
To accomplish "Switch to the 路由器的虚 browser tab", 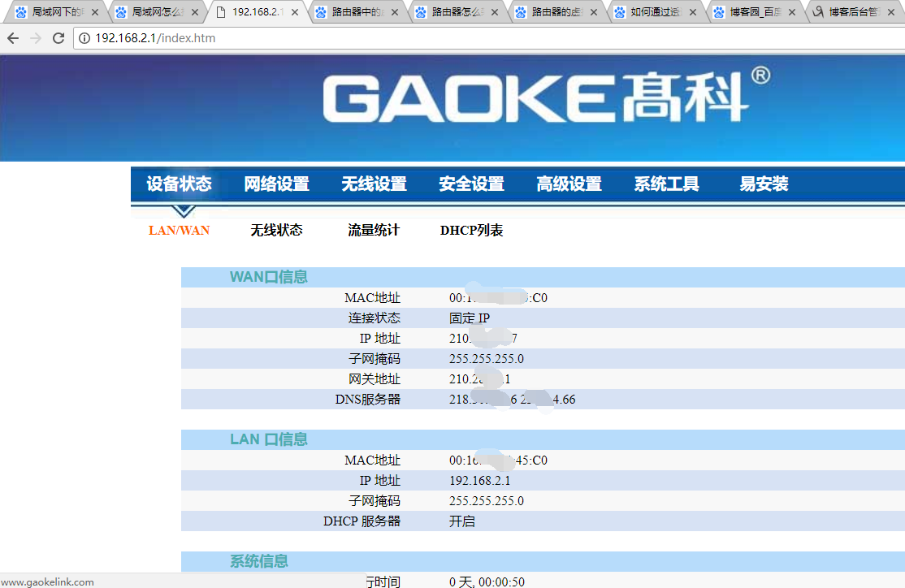I will click(x=557, y=11).
